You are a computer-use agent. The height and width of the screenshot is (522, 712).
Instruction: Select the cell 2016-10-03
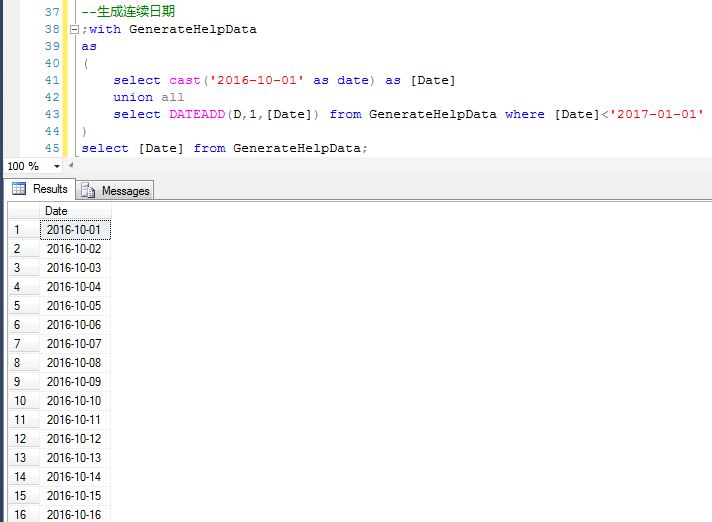75,268
